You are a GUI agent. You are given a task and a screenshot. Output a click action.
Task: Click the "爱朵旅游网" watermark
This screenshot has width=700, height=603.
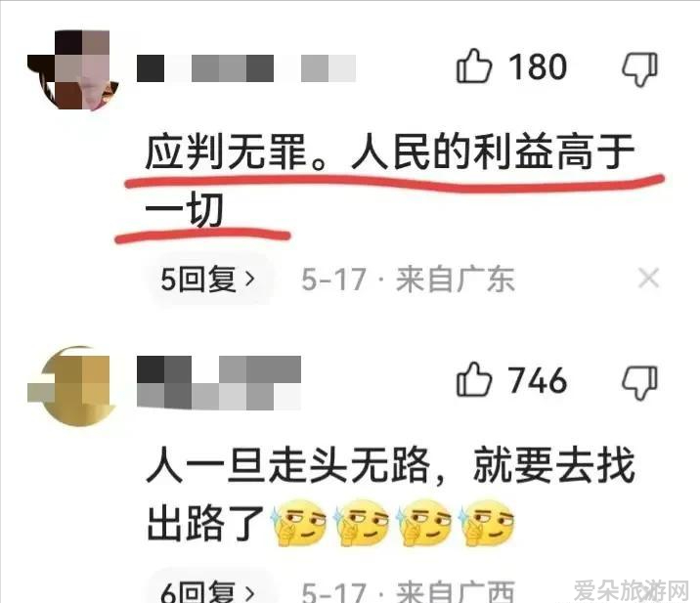tap(632, 590)
